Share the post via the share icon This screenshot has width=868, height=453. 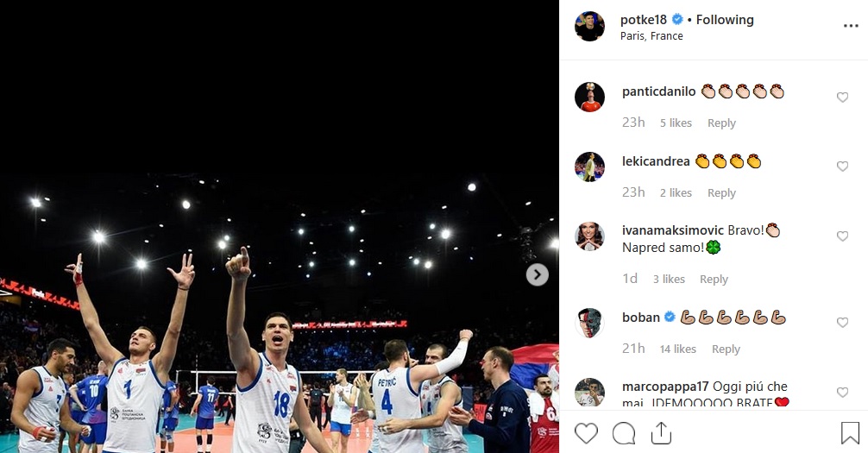point(661,432)
